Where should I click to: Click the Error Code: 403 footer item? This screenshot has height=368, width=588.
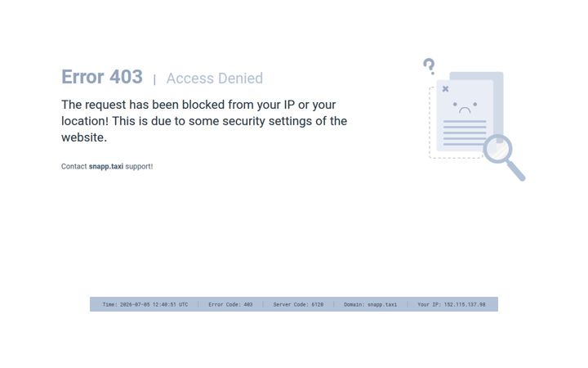[230, 304]
